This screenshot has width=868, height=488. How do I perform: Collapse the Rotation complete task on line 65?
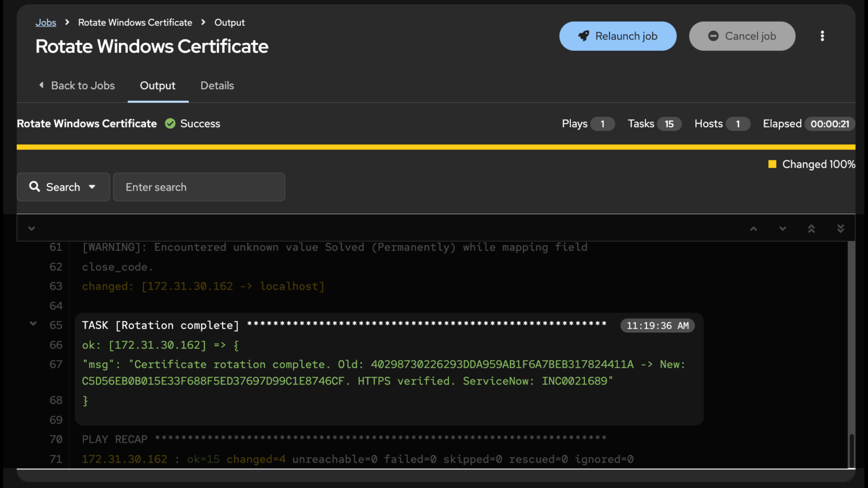(33, 324)
